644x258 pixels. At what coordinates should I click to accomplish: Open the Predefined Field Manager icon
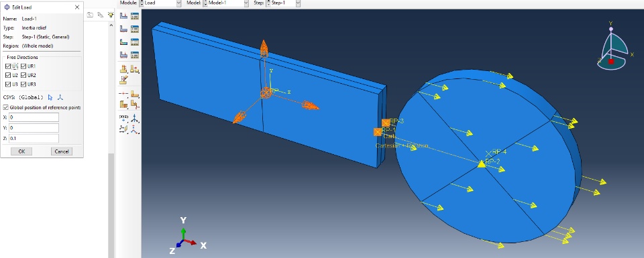click(135, 42)
